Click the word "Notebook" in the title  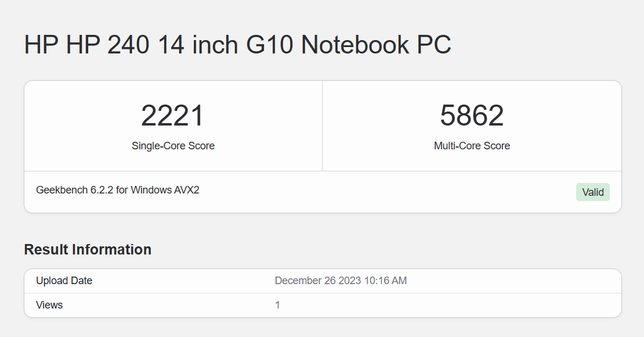tap(343, 45)
